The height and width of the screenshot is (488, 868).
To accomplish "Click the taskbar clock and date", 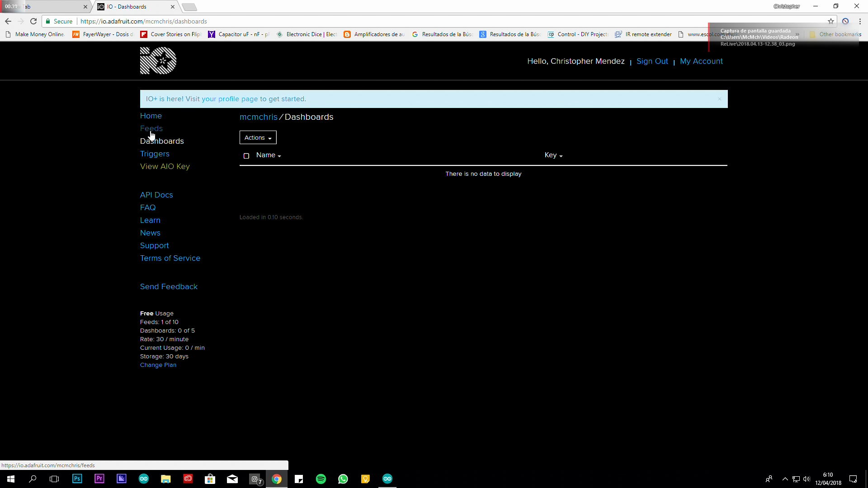I will [x=828, y=479].
